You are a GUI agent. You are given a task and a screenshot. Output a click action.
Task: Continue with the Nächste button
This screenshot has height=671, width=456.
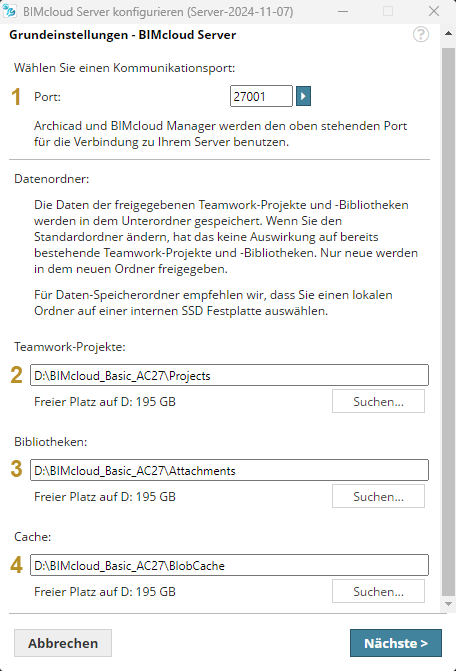(x=396, y=643)
